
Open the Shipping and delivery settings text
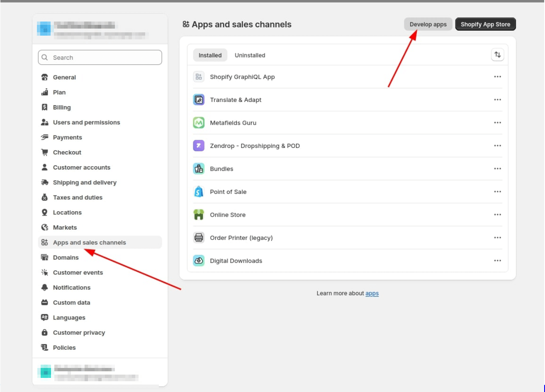click(85, 182)
